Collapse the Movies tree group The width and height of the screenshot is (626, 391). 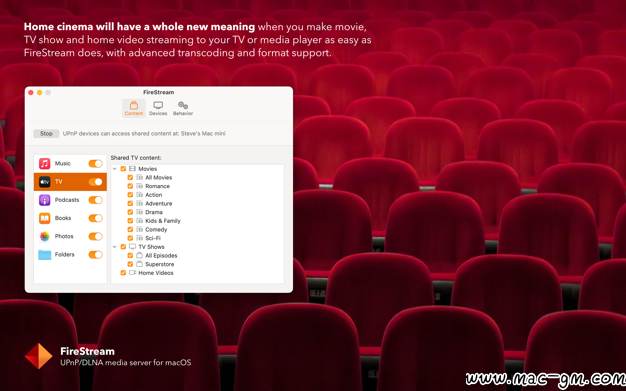[115, 169]
